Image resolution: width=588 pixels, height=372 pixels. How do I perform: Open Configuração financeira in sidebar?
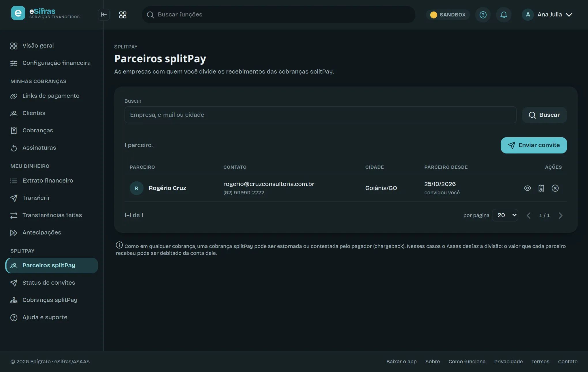(x=52, y=63)
